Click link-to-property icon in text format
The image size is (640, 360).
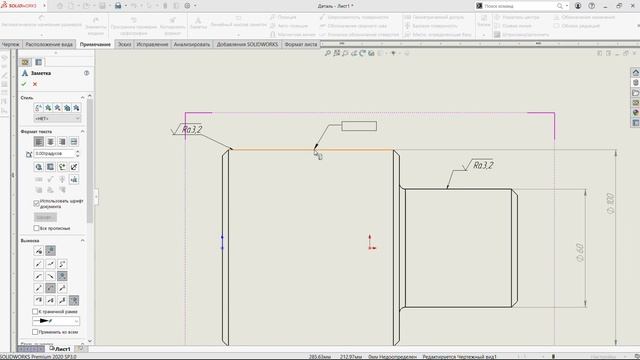pos(50,167)
